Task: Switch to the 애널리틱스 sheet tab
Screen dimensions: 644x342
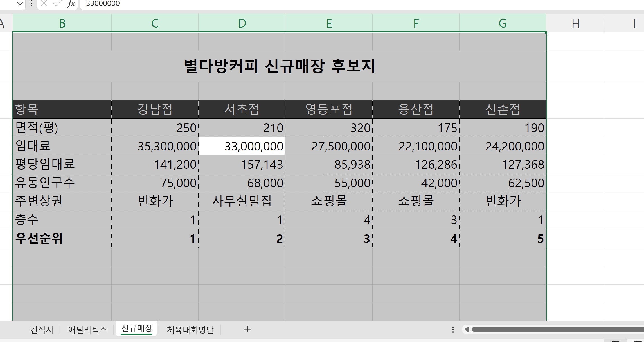Action: (x=88, y=330)
